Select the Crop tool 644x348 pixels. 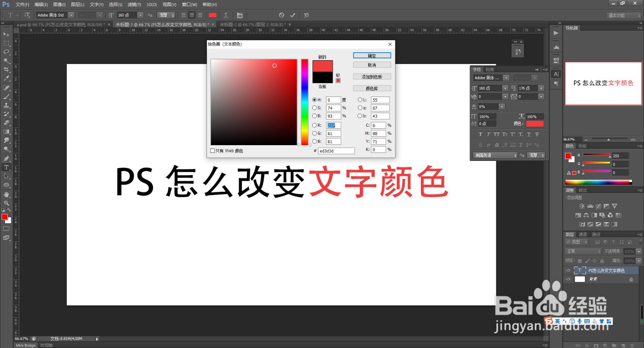pyautogui.click(x=6, y=70)
